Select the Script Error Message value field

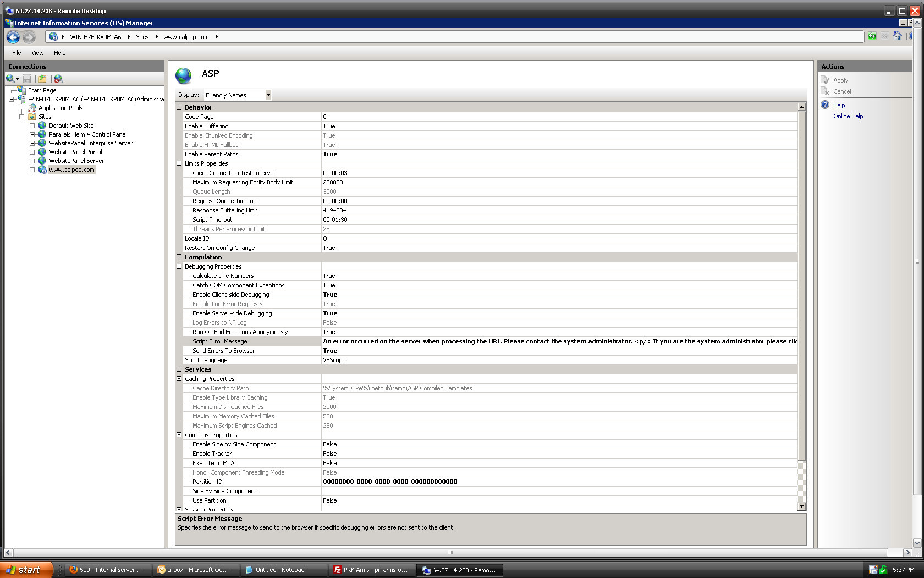pos(495,341)
